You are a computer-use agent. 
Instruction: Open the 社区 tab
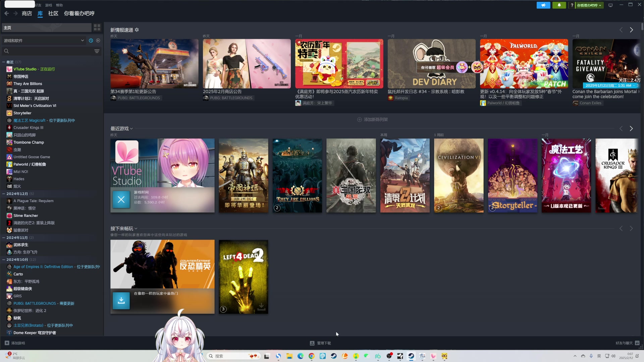click(53, 13)
